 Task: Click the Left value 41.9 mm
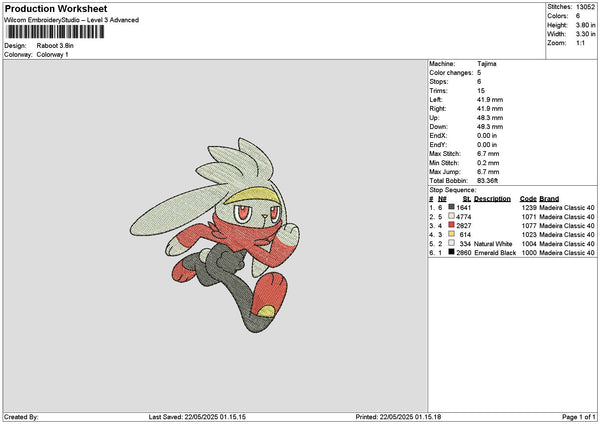coord(490,99)
